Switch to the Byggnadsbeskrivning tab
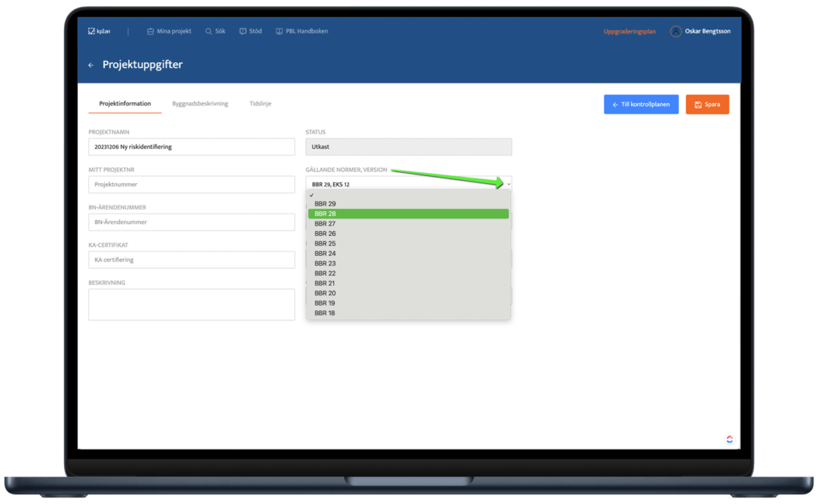 (200, 104)
